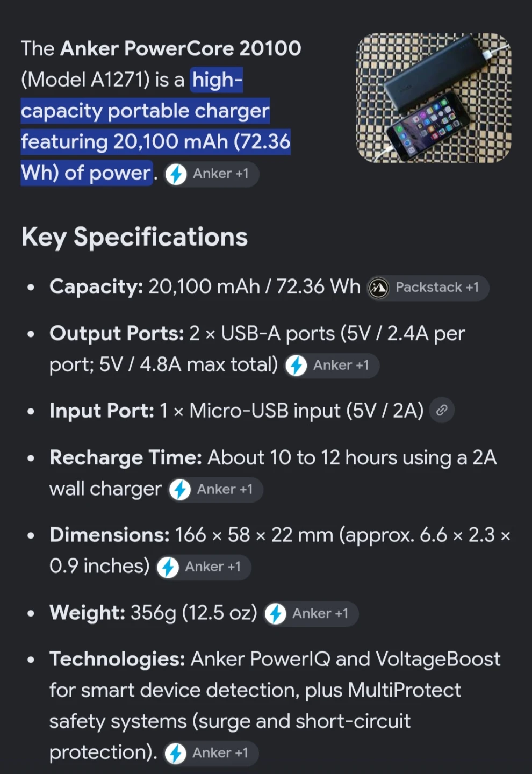
Task: Open the Anker source chip after the intro paragraph
Action: coord(211,174)
